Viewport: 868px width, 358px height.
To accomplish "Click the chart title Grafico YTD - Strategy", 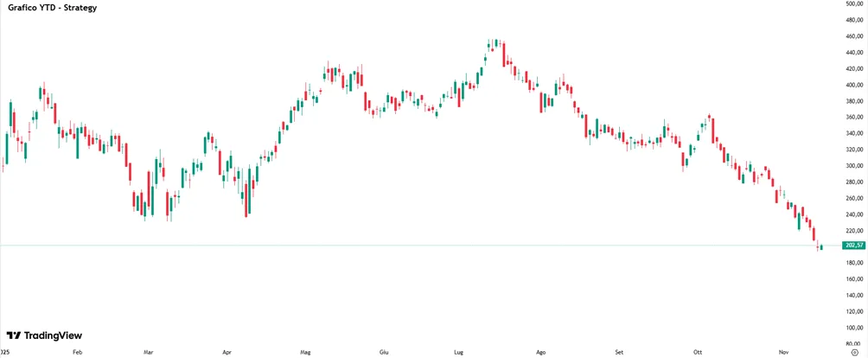I will [x=53, y=10].
